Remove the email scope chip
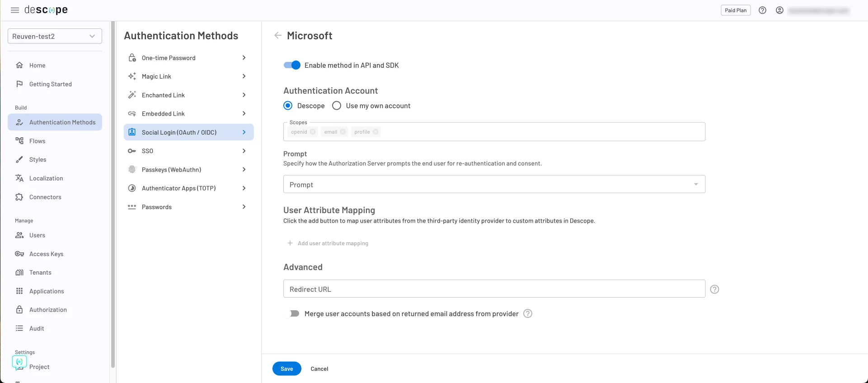This screenshot has height=383, width=868. tap(343, 132)
